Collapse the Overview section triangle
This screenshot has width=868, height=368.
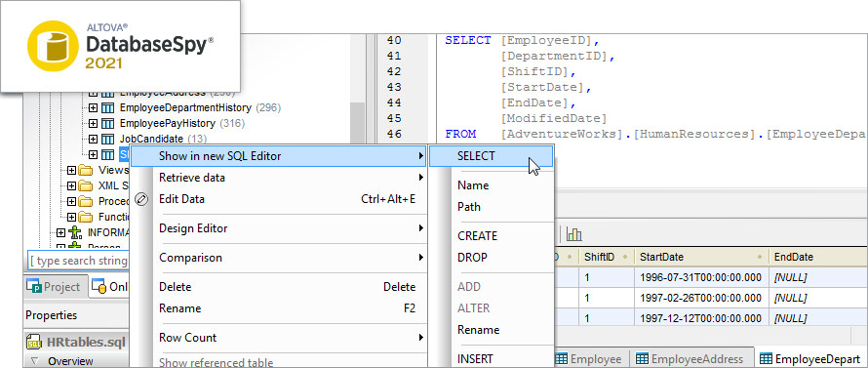[x=34, y=361]
